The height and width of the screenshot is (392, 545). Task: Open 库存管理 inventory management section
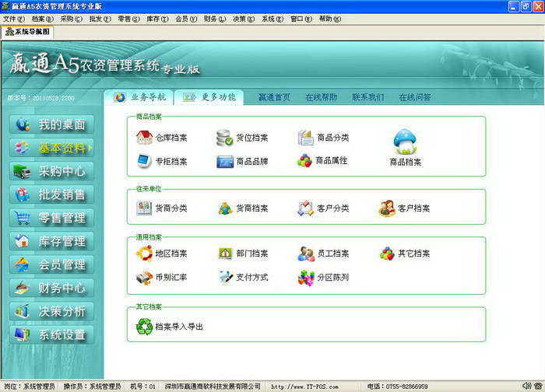pyautogui.click(x=52, y=241)
